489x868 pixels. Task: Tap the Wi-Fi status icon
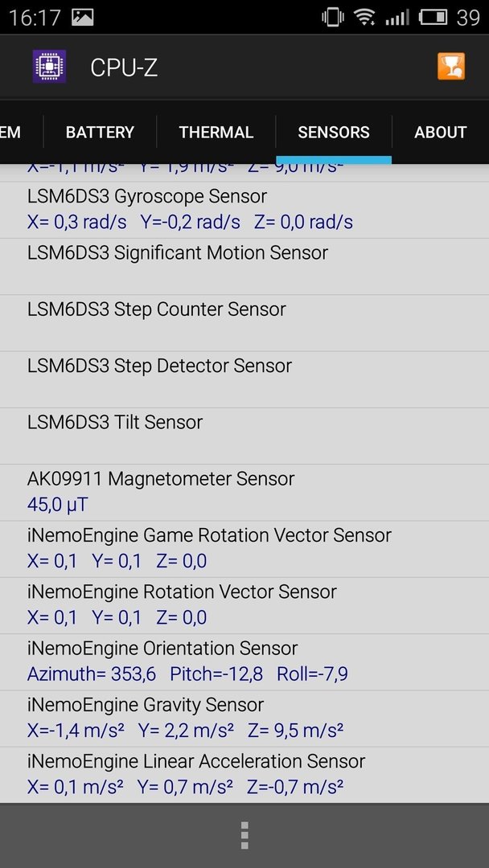coord(365,17)
